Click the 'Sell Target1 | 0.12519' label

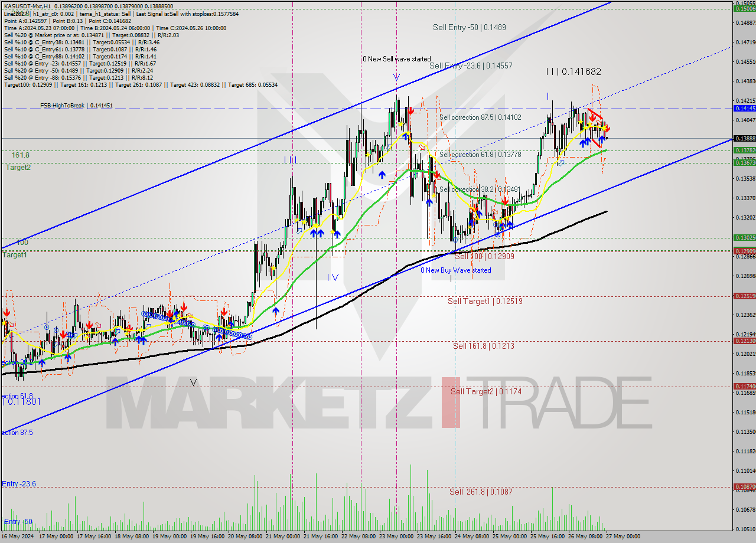coord(485,301)
